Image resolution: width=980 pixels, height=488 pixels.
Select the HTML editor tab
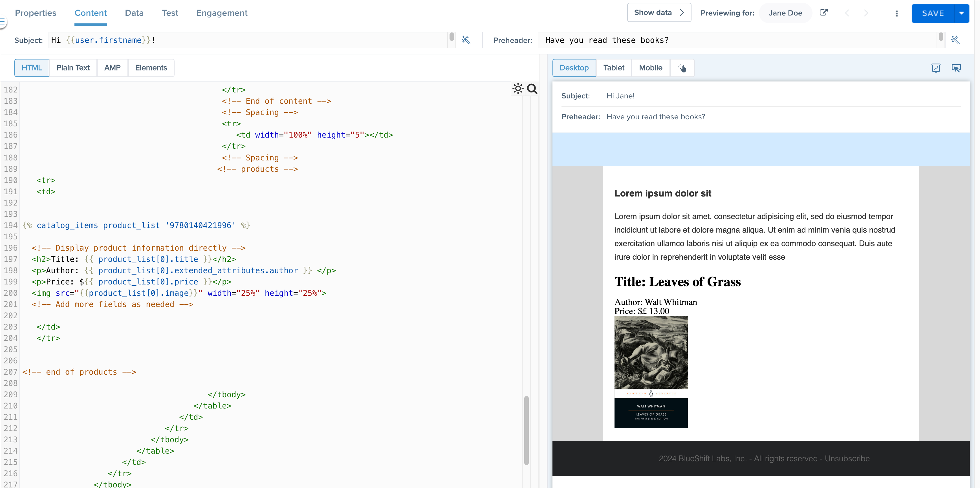pyautogui.click(x=32, y=68)
